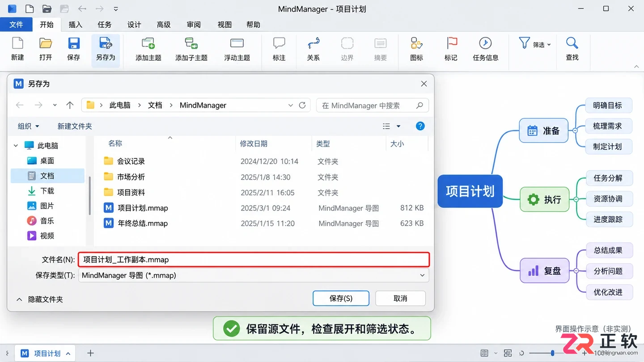644x362 pixels.
Task: Click the 添加主题 add topic icon
Action: coord(148,43)
